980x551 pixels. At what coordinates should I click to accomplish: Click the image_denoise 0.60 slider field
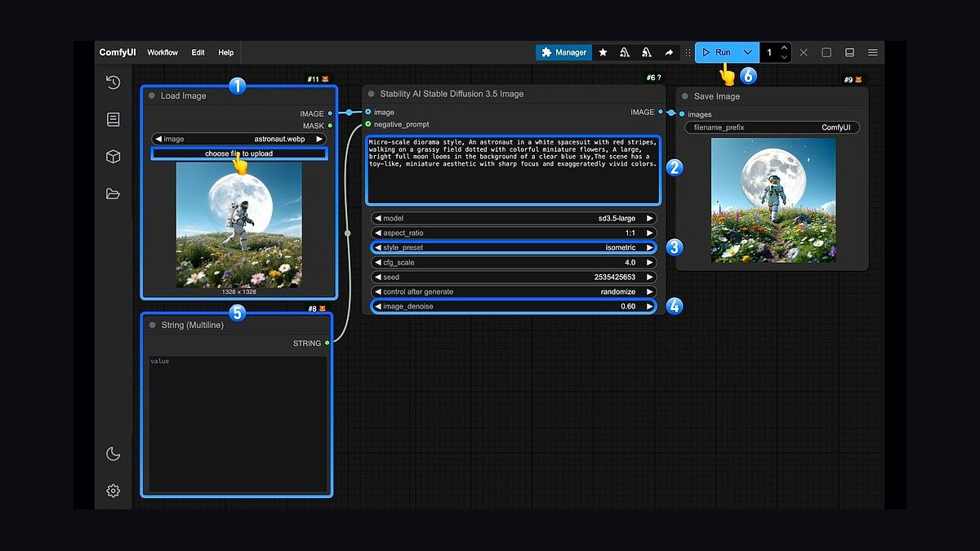pos(514,306)
